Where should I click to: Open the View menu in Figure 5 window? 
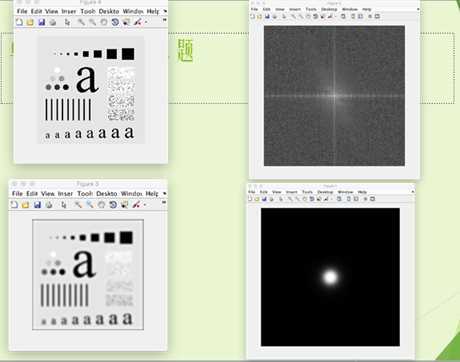pos(48,194)
